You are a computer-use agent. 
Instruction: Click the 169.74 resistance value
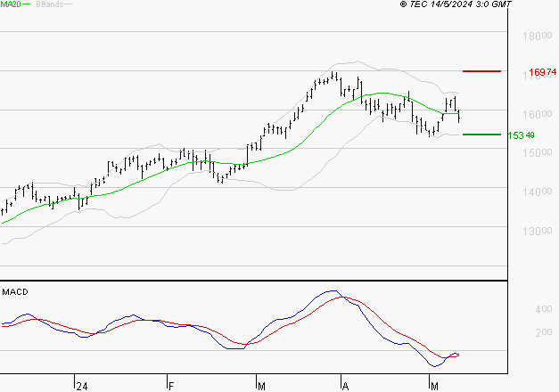(543, 72)
